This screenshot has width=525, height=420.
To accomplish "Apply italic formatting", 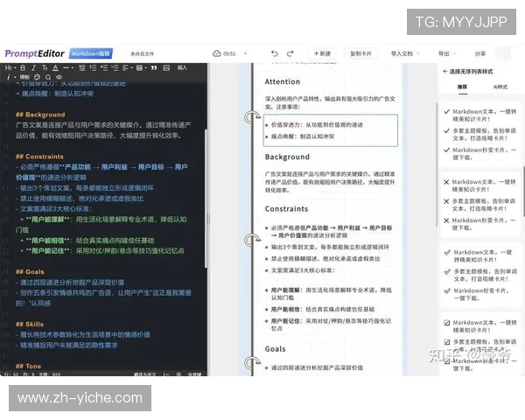I will [x=34, y=68].
